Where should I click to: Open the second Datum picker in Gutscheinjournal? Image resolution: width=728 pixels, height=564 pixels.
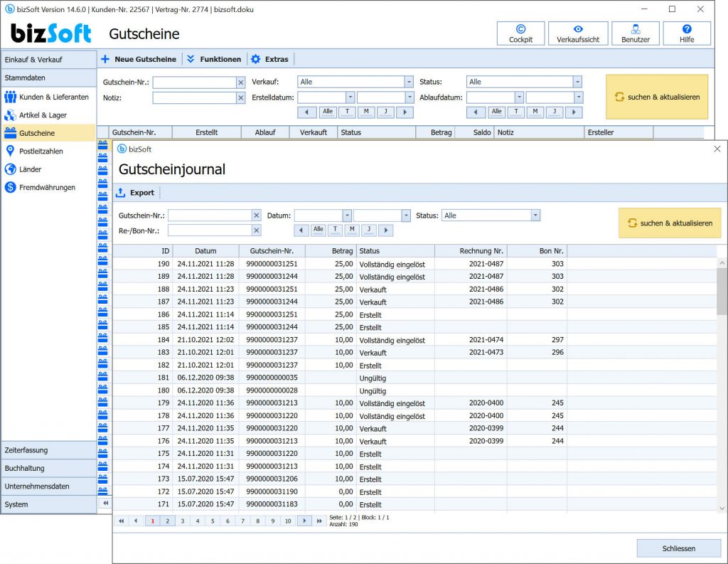(406, 216)
